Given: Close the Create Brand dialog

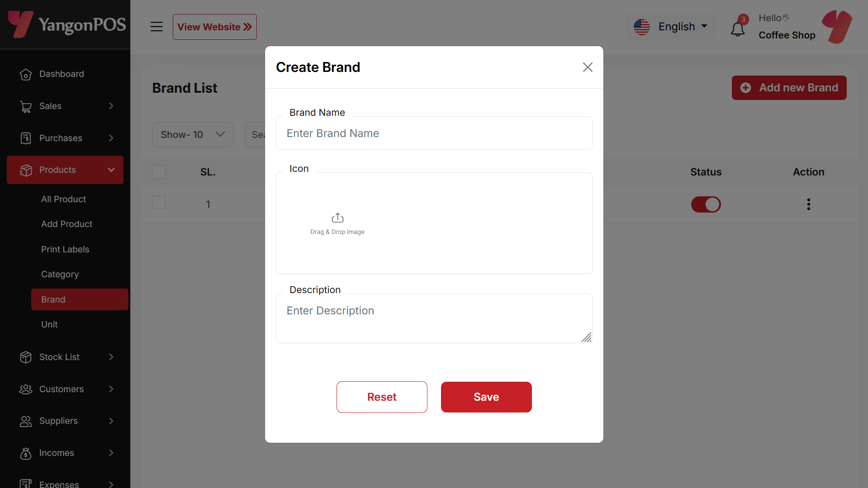Looking at the screenshot, I should 588,67.
